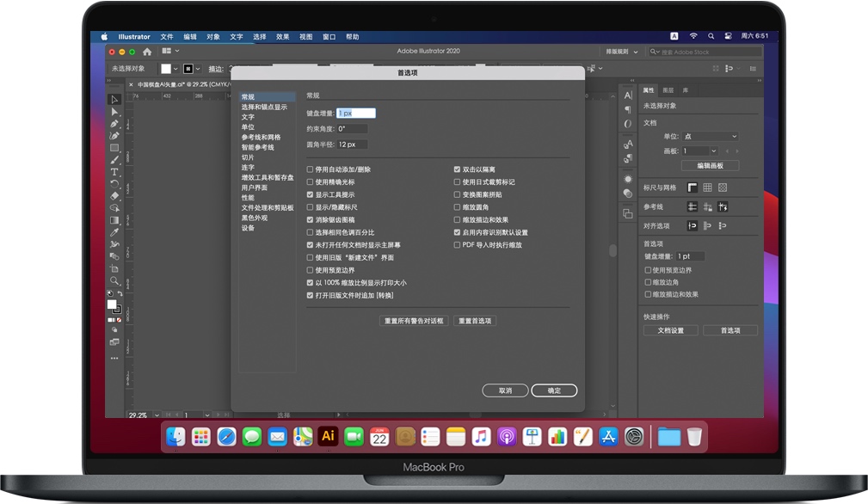Toggle 双击以隔离 checkbox off
The image size is (868, 504).
tap(457, 169)
